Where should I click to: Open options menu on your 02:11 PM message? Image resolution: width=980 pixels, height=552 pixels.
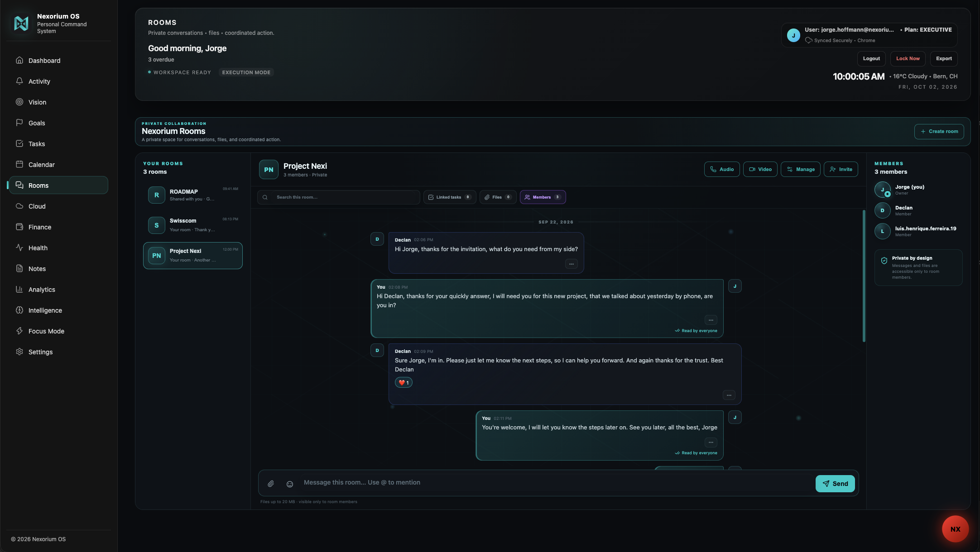tap(711, 442)
